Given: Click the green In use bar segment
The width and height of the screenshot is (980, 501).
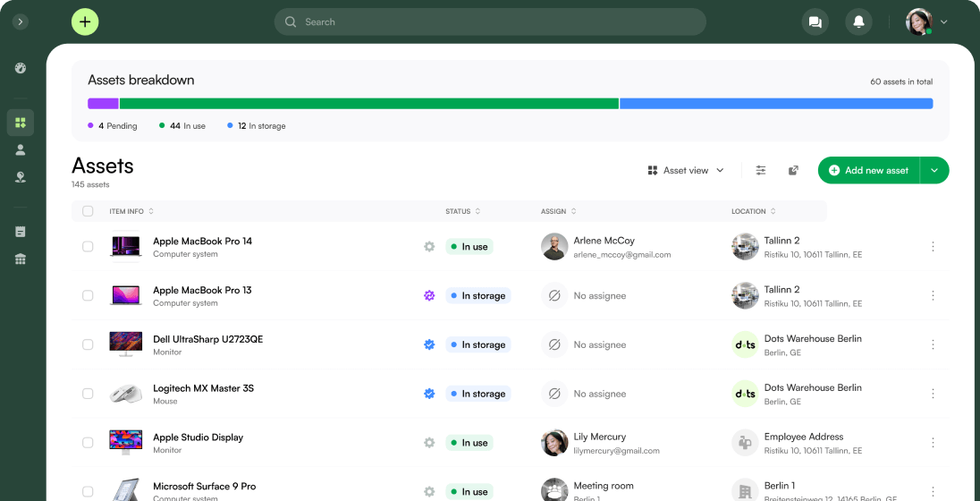Looking at the screenshot, I should [x=369, y=104].
